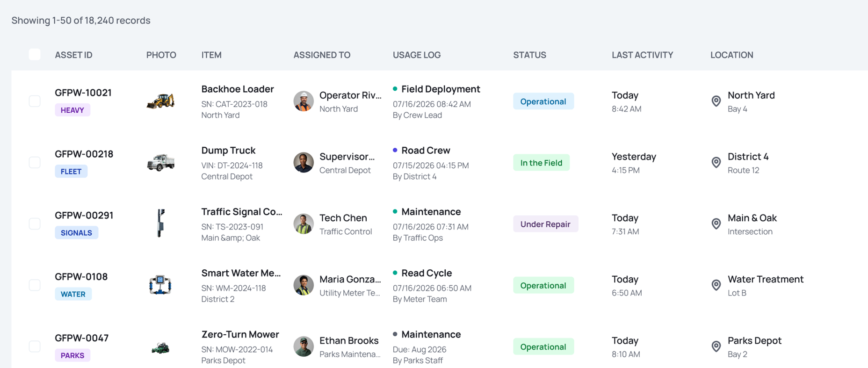Click the green dot by Read Cycle

click(395, 273)
